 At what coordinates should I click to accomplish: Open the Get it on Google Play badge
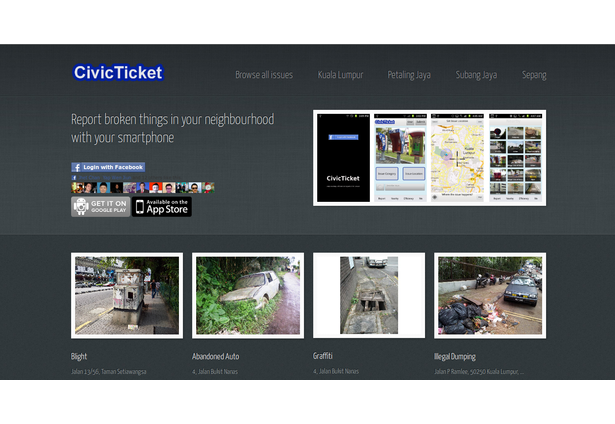pos(100,206)
